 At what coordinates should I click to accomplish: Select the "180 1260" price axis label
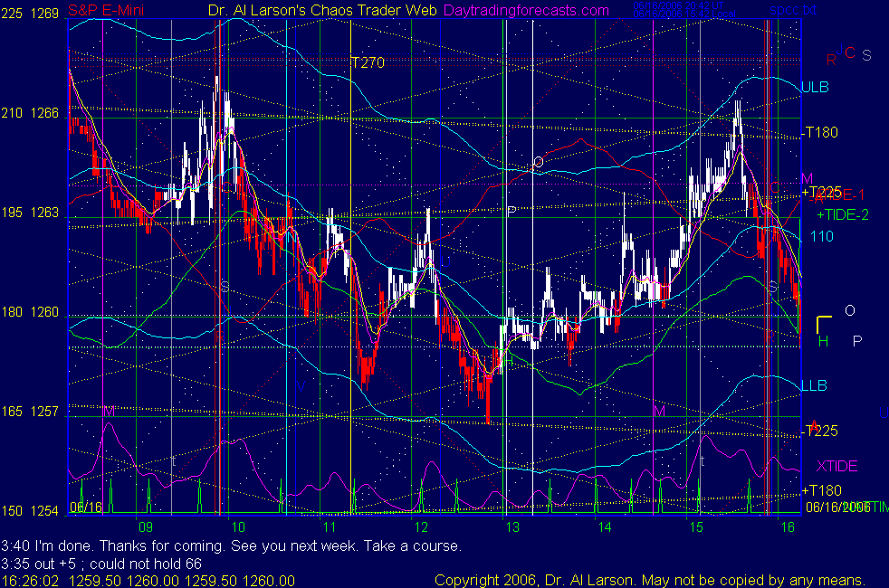point(30,312)
